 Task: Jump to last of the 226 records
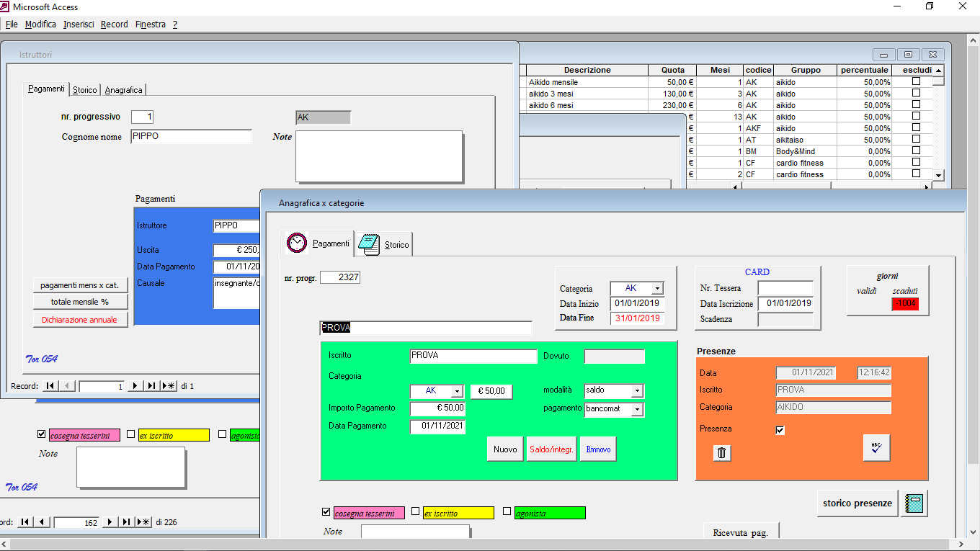[x=126, y=522]
